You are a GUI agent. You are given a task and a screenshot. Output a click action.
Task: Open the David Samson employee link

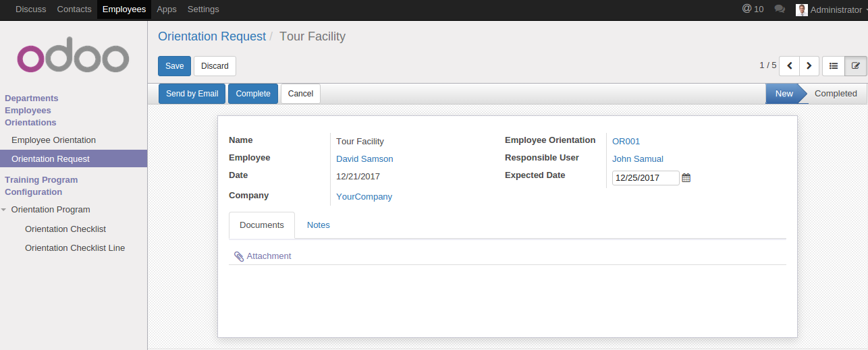[364, 159]
